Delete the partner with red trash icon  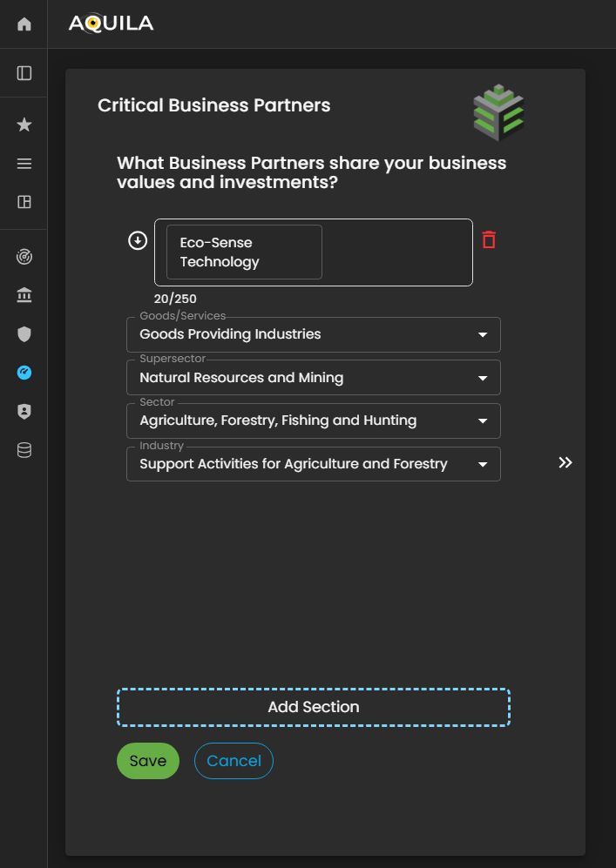click(489, 239)
